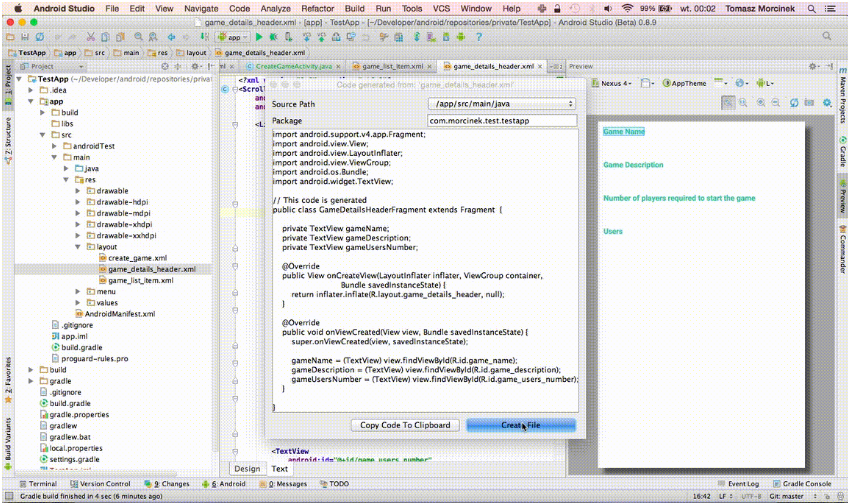The height and width of the screenshot is (503, 848).
Task: Open the AppTheme theme selector
Action: click(685, 83)
